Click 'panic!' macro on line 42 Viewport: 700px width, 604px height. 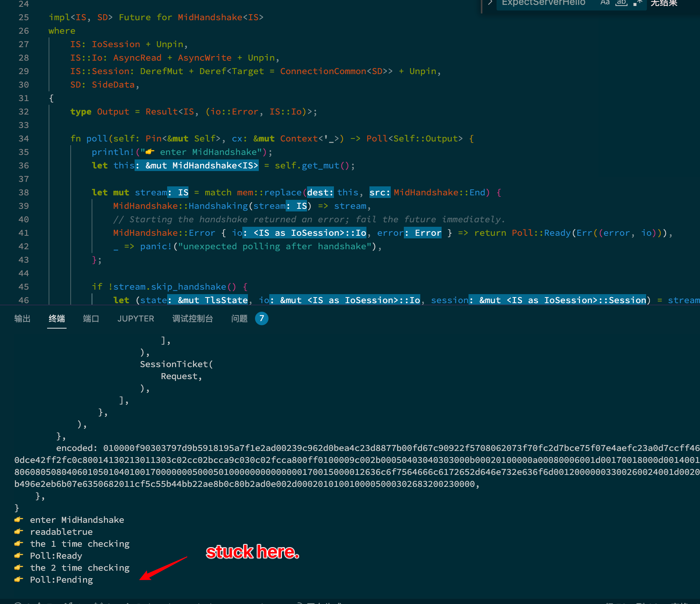[x=156, y=246]
